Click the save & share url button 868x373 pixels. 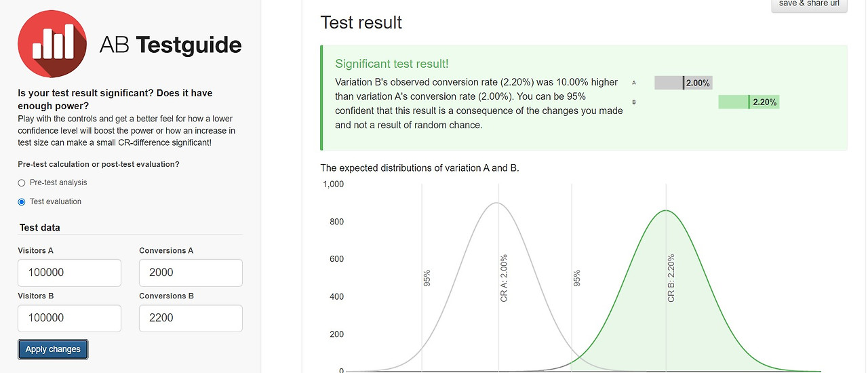tap(809, 5)
